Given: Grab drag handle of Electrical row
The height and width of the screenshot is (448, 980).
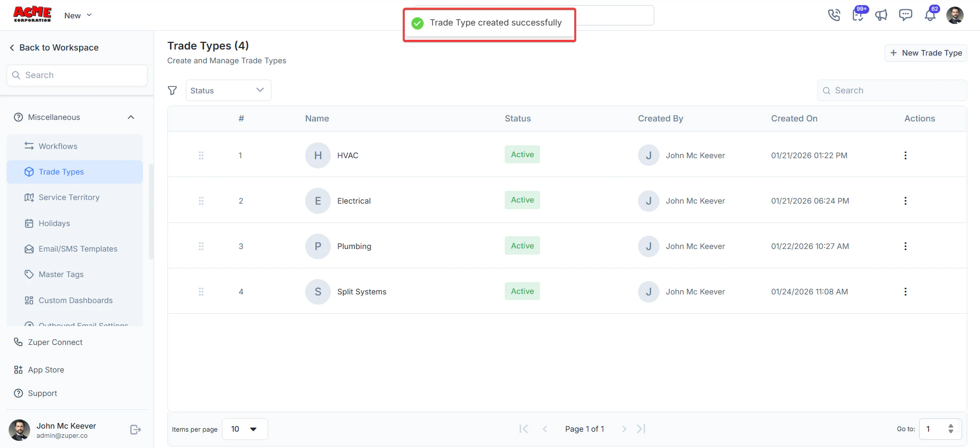Looking at the screenshot, I should point(201,201).
